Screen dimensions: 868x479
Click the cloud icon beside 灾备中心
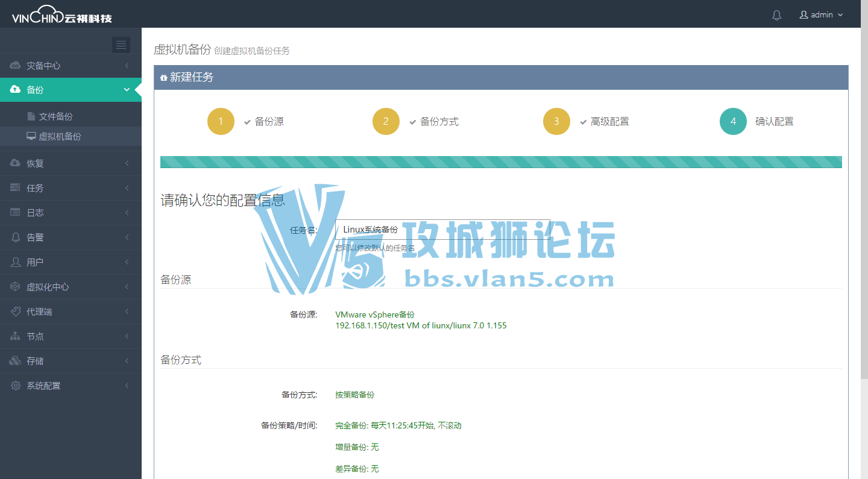point(16,65)
